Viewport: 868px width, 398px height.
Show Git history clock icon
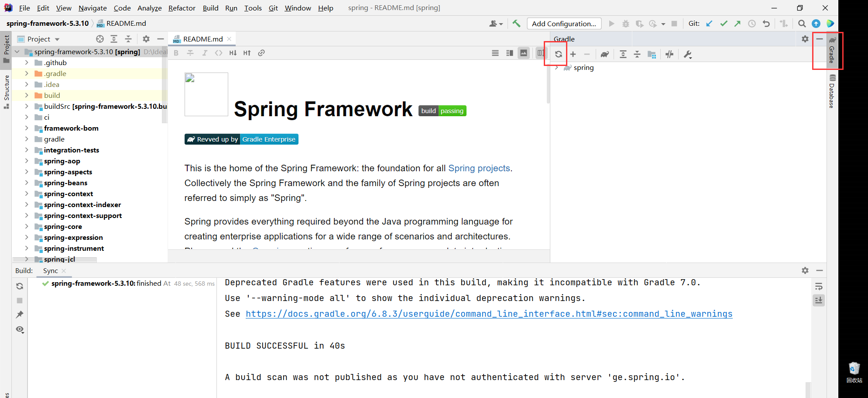coord(752,24)
